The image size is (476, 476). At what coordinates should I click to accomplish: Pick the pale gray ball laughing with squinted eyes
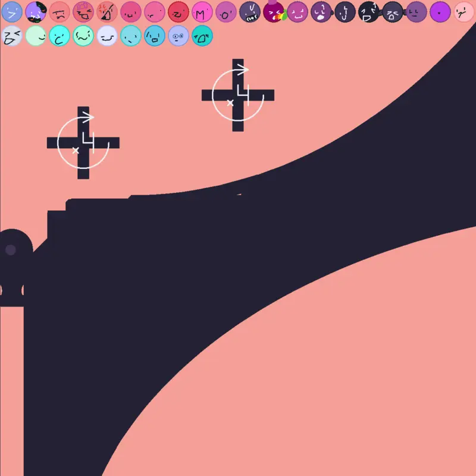(x=12, y=36)
